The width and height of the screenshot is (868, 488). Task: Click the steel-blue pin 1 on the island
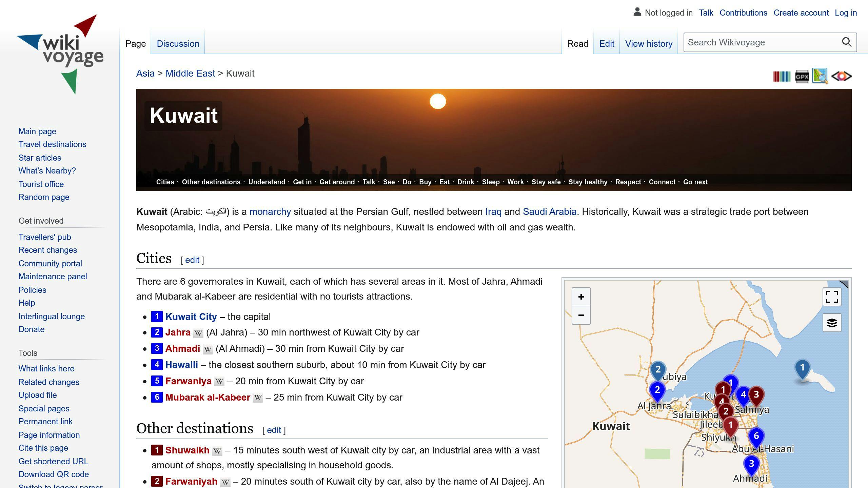(802, 369)
